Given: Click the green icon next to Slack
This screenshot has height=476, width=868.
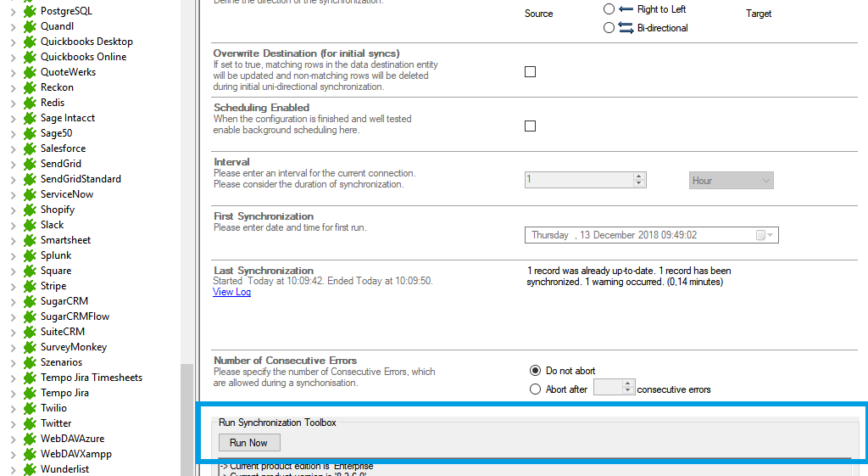Looking at the screenshot, I should 30,225.
